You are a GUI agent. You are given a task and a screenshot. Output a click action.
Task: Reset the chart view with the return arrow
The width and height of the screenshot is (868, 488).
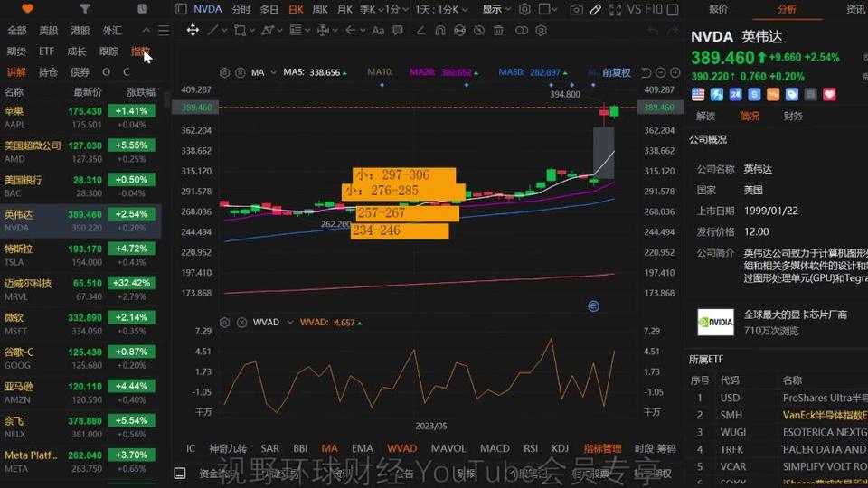646,72
